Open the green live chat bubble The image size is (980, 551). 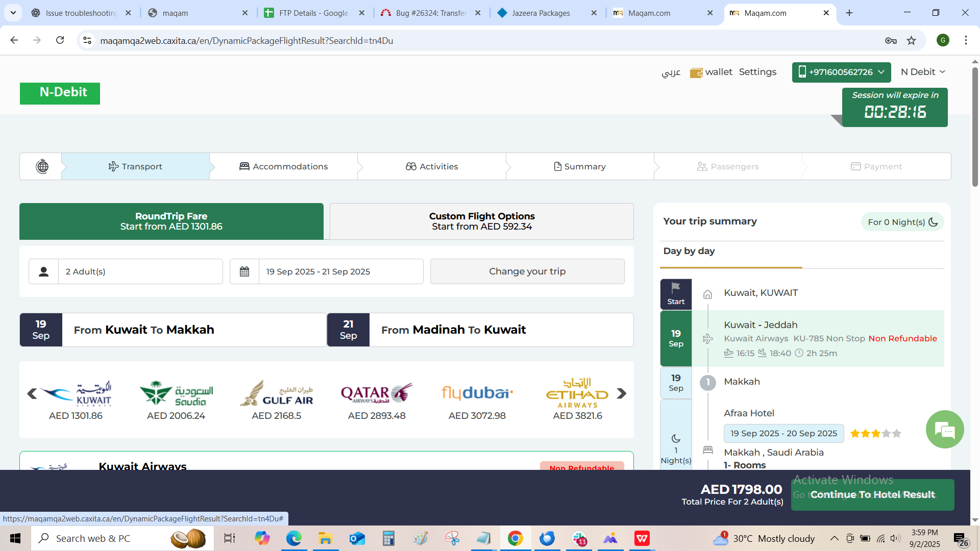click(x=944, y=430)
